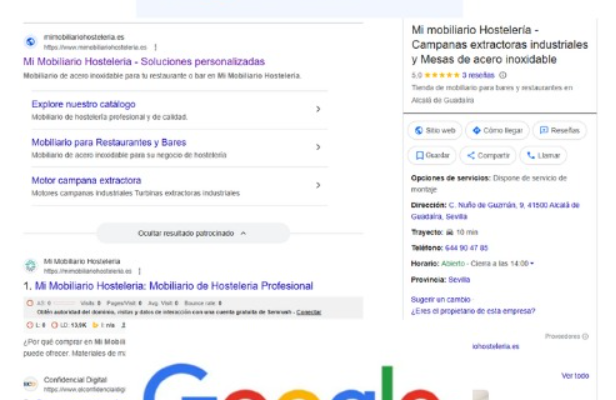Open the 3 reseñas link
Viewport: 616px width, 400px height.
point(478,75)
